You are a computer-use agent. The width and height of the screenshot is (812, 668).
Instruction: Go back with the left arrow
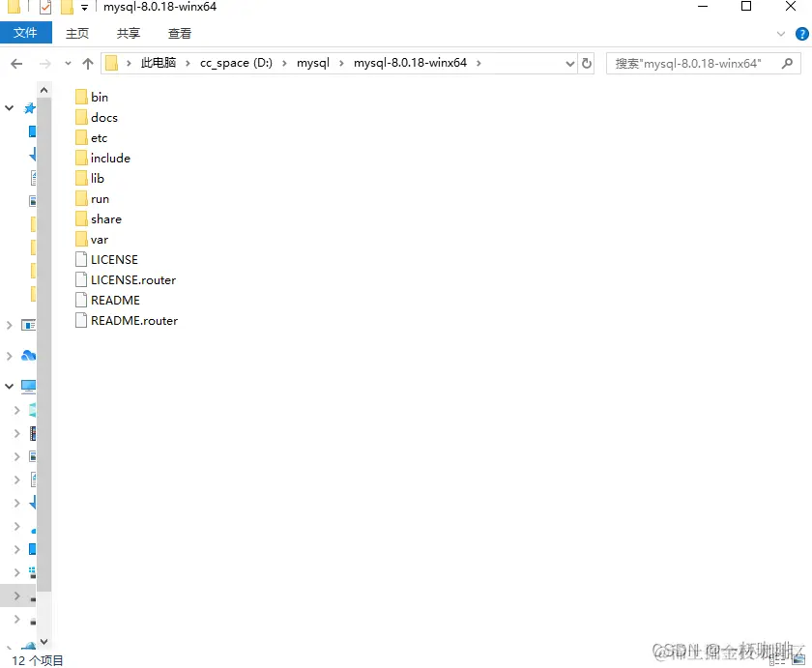16,64
